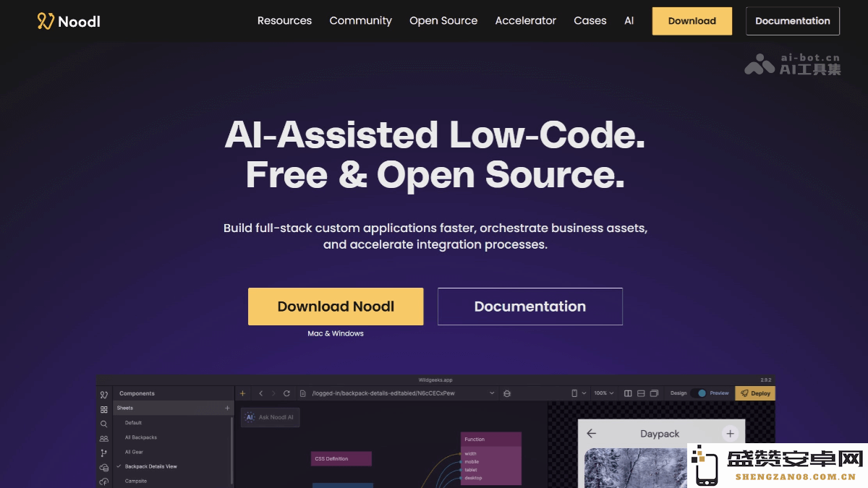This screenshot has width=868, height=488.
Task: Click the "desktop" input on the Function node
Action: tap(473, 478)
